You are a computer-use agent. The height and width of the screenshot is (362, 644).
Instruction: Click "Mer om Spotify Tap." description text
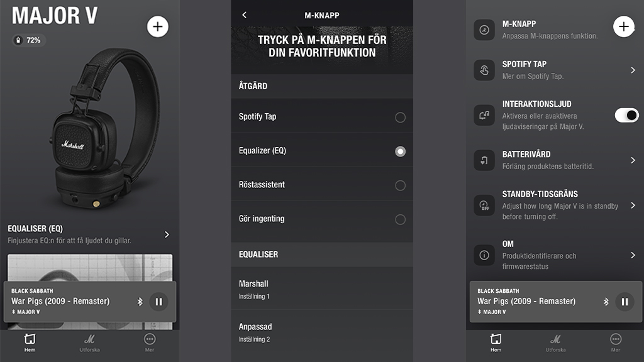[533, 76]
